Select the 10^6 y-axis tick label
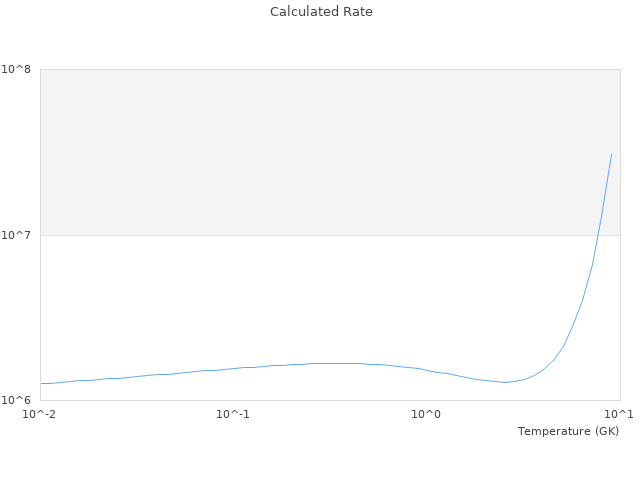The width and height of the screenshot is (640, 480). [x=17, y=401]
